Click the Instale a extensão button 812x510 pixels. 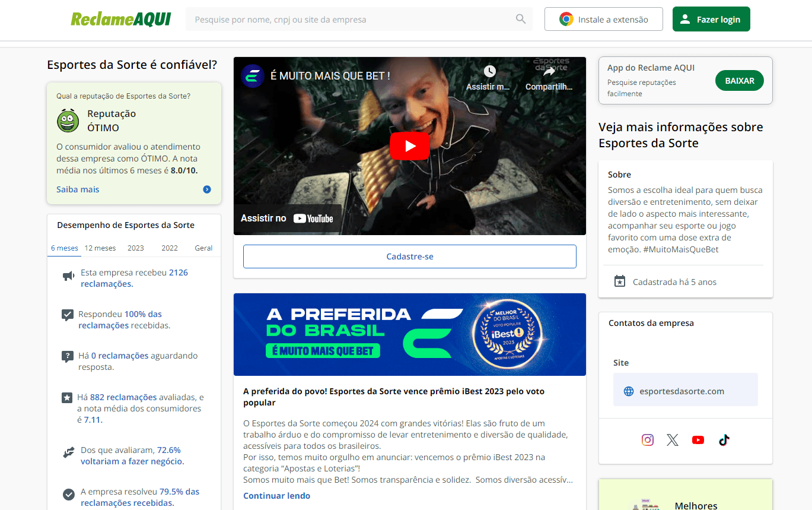coord(604,19)
